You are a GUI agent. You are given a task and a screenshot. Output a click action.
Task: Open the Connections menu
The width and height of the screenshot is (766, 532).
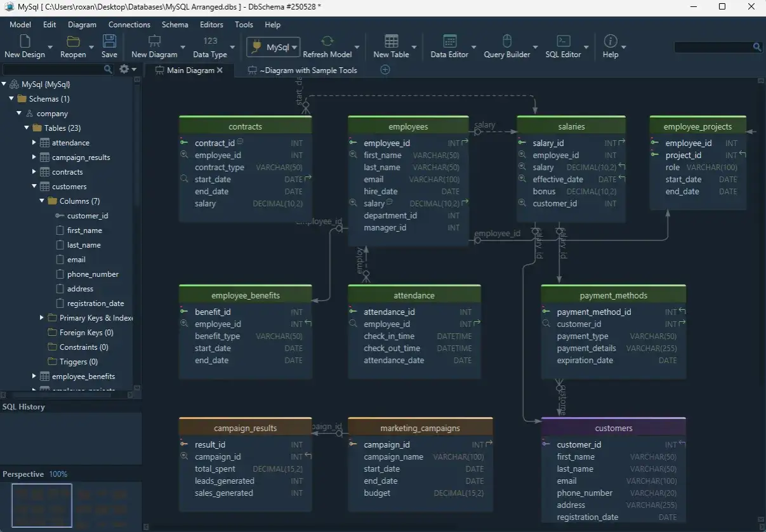coord(129,25)
